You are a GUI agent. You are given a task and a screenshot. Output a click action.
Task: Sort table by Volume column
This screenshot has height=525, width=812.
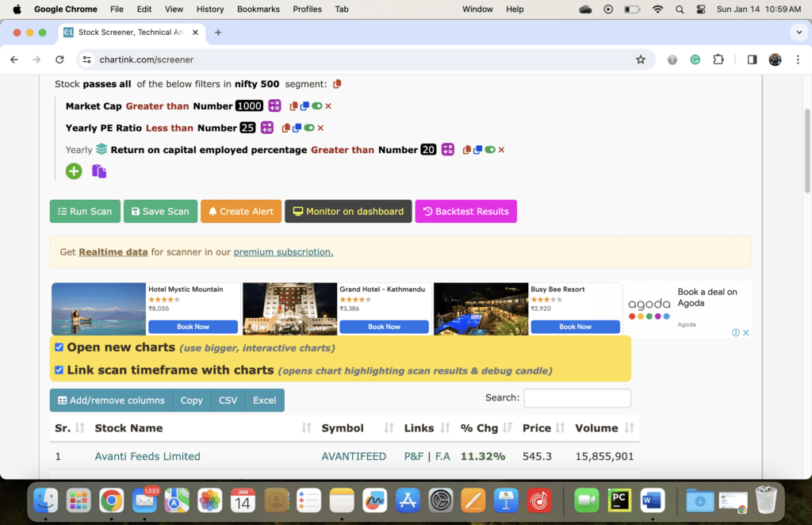[604, 428]
